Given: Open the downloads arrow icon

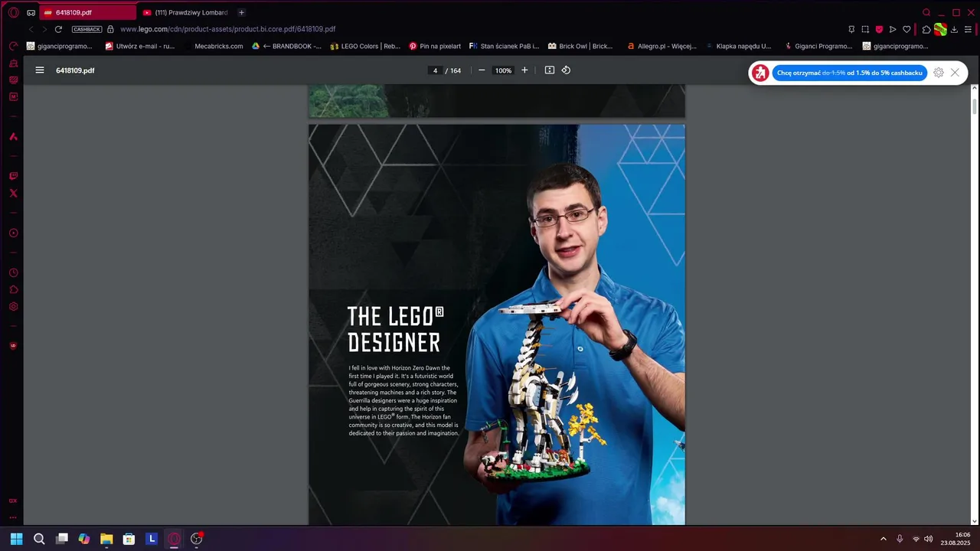Looking at the screenshot, I should point(954,29).
